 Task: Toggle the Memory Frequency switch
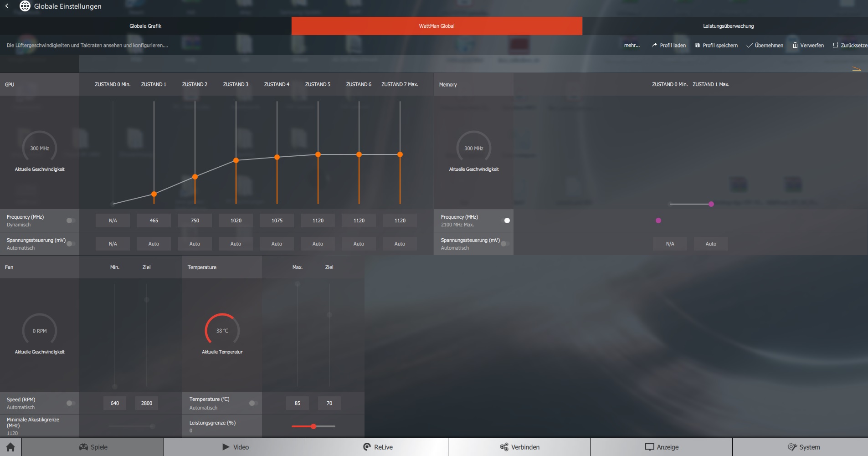[505, 220]
